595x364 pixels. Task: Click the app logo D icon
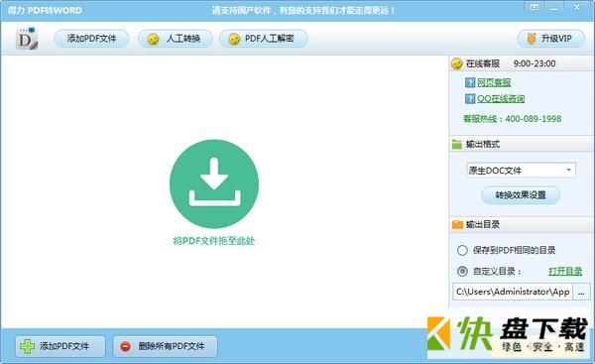click(27, 39)
